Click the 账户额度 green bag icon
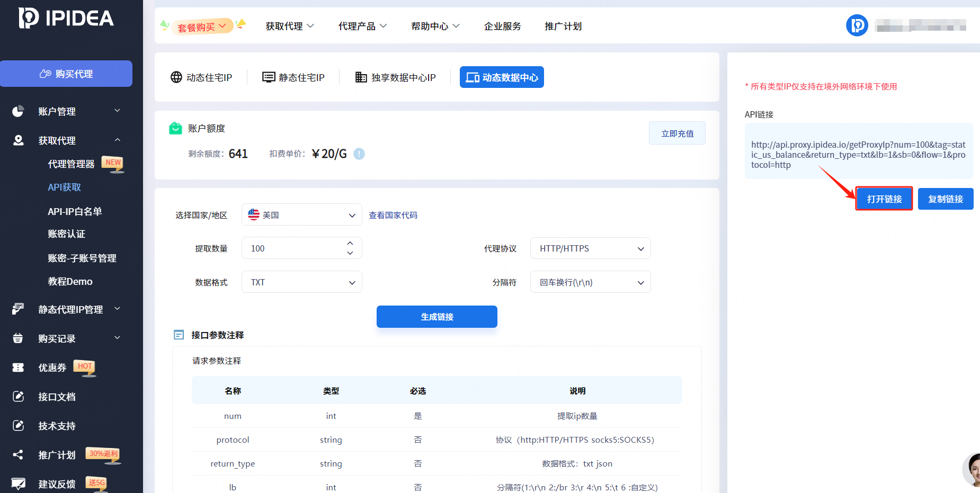 coord(175,128)
